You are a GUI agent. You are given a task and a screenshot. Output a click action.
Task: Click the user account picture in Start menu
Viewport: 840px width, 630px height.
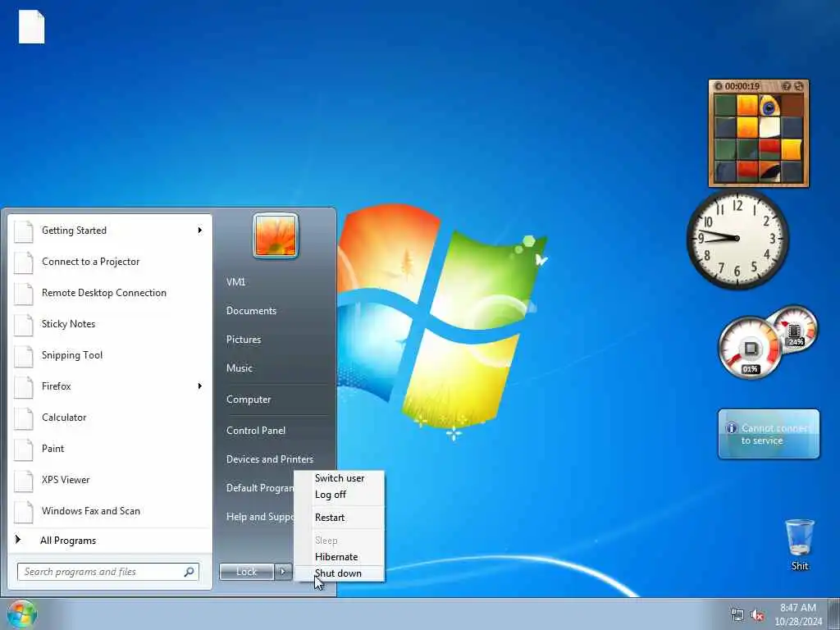(x=276, y=235)
